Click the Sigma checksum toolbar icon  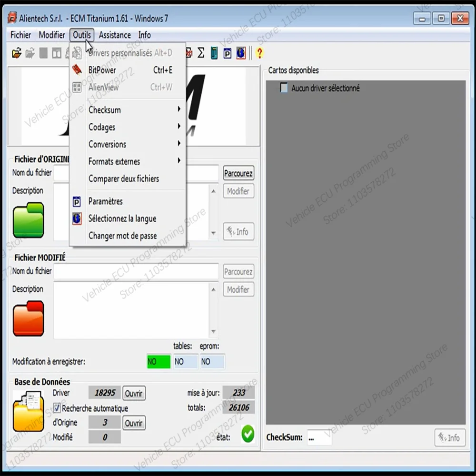pos(201,53)
